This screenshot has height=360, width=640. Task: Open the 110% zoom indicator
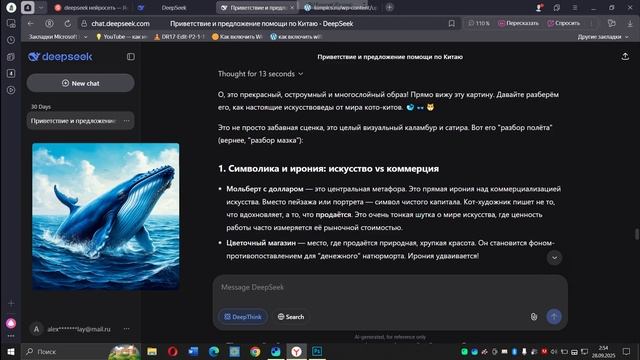479,24
